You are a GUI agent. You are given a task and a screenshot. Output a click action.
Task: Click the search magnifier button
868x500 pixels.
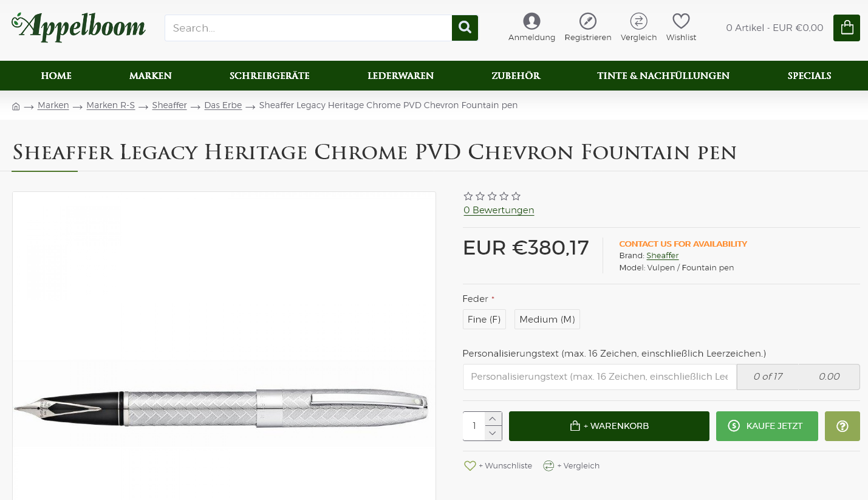[465, 28]
